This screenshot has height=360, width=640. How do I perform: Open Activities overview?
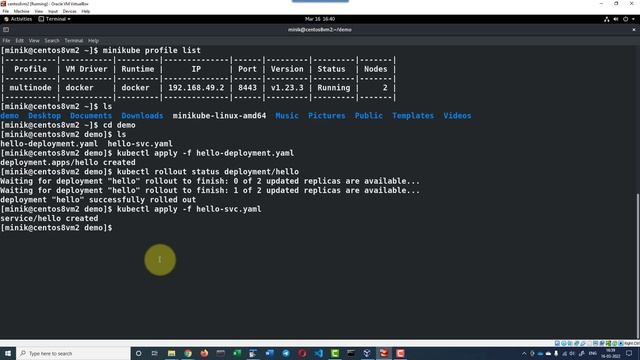coord(18,19)
